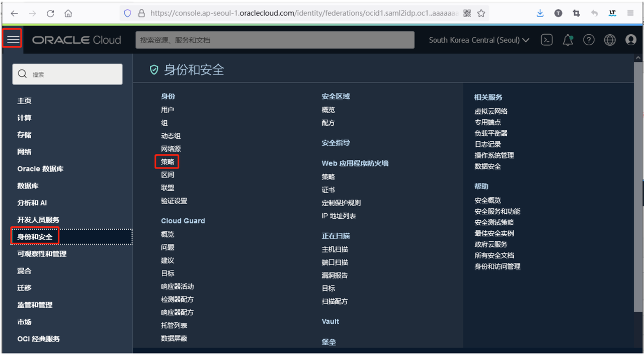Open the Oracle Cloud hamburger navigation menu
Image resolution: width=644 pixels, height=355 pixels.
pos(13,39)
